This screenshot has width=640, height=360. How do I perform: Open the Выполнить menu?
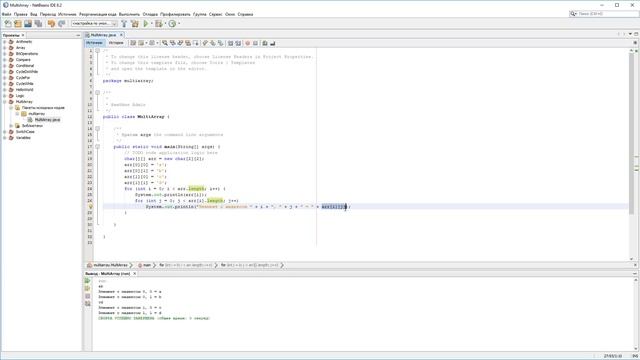pos(129,14)
